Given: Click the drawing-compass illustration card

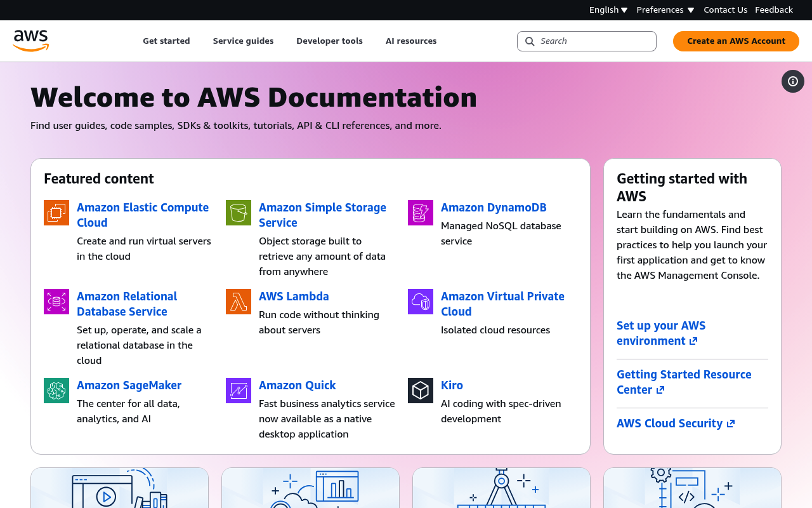Looking at the screenshot, I should (x=501, y=488).
